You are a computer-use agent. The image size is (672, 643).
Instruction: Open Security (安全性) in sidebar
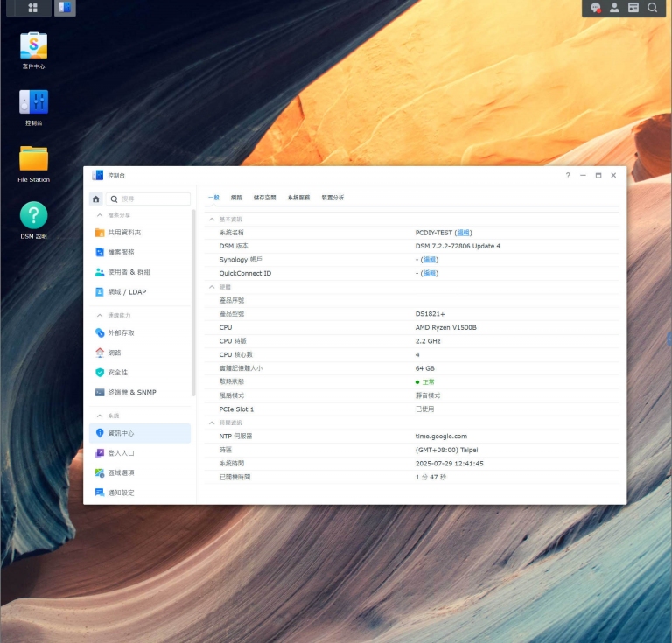tap(140, 373)
